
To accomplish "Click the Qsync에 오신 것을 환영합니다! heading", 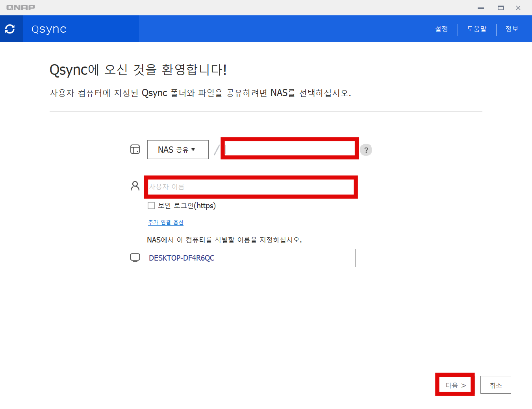I will [138, 70].
